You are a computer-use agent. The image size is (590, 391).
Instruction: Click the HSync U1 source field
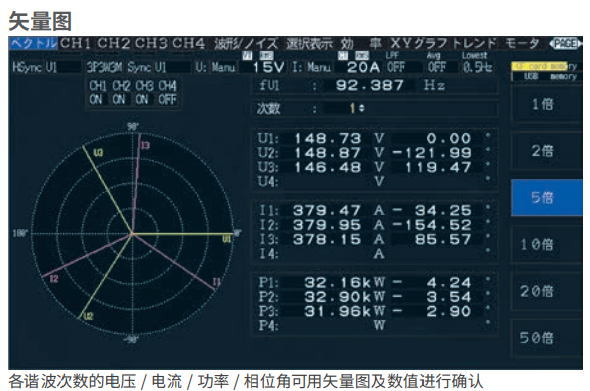pos(46,67)
